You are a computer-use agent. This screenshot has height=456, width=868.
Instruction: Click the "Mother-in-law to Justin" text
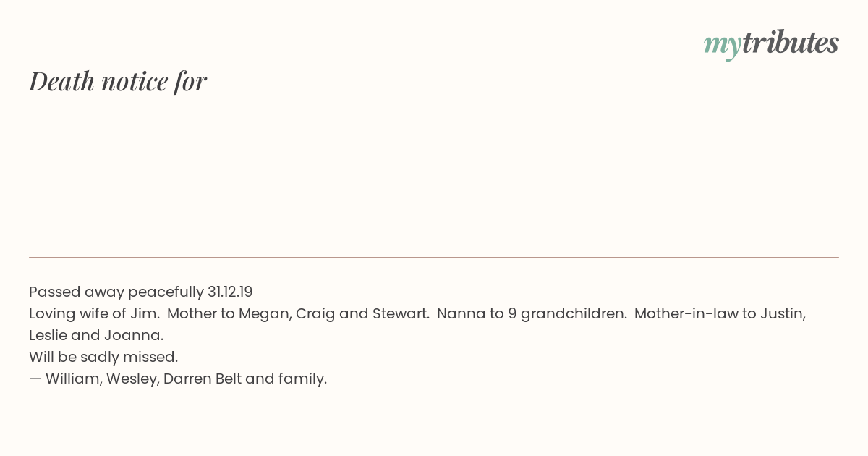coord(720,314)
